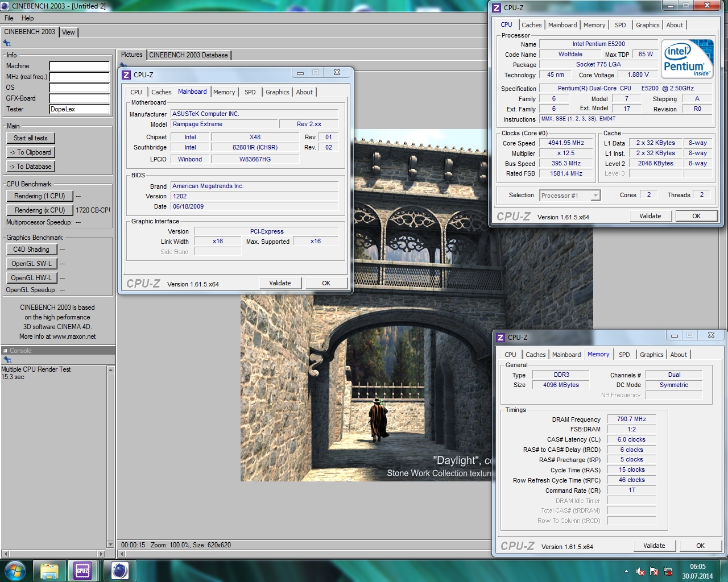Image resolution: width=728 pixels, height=582 pixels.
Task: Click OK in the Memory CPU-Z window
Action: pyautogui.click(x=700, y=546)
